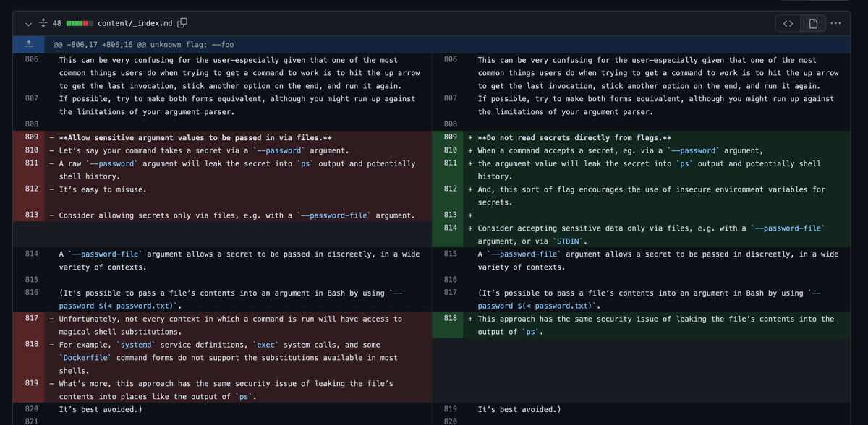Screen dimensions: 868x425
Task: Click added line 'Do not read secrets directly'
Action: pyautogui.click(x=574, y=137)
